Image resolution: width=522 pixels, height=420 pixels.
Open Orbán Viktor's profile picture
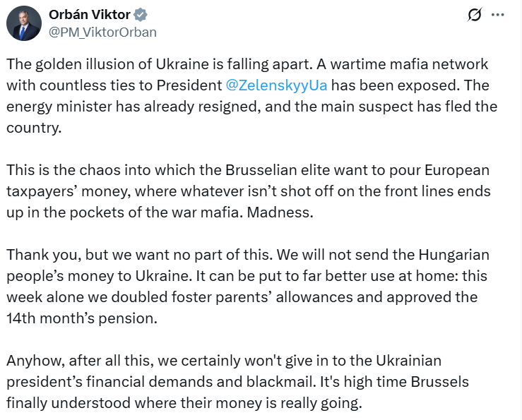pos(23,24)
